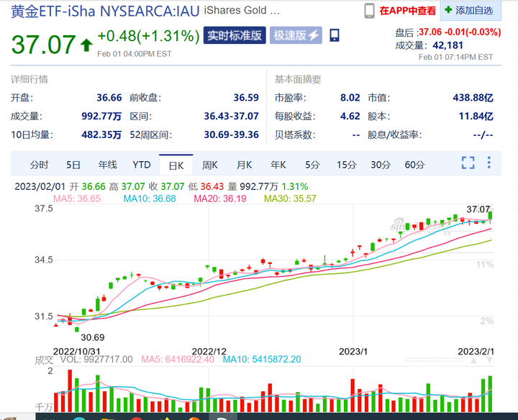Switch to 5日 chart tab
Viewport: 518px width, 420px height.
click(73, 165)
